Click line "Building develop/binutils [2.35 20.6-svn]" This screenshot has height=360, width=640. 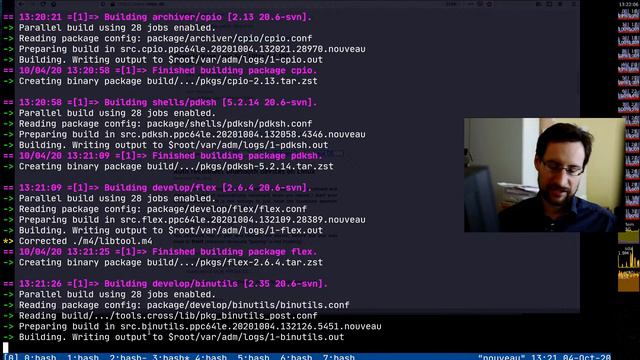point(165,284)
